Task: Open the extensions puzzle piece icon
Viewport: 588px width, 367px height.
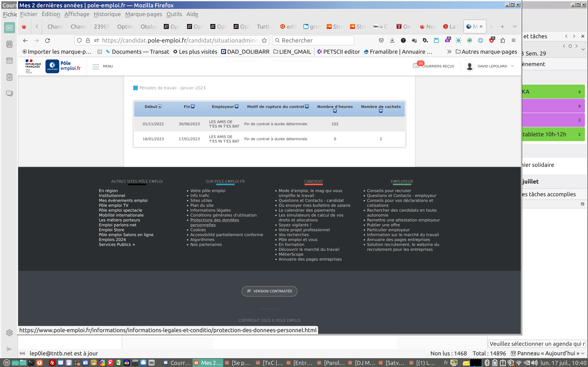Action: click(502, 41)
